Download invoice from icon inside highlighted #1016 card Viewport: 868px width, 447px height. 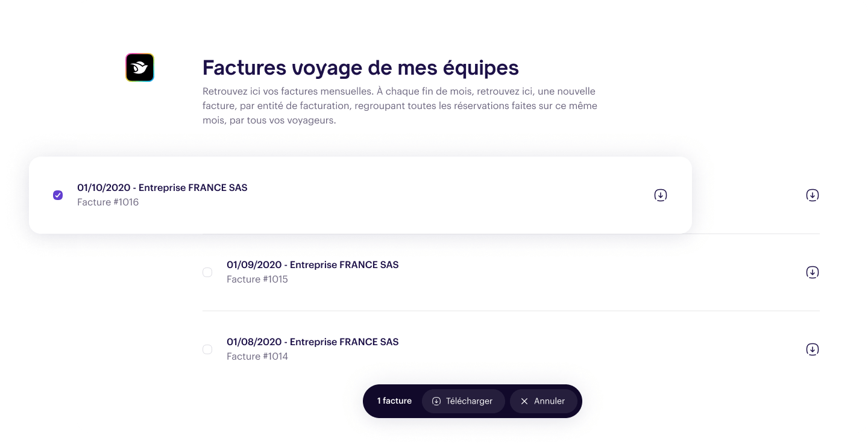point(661,195)
